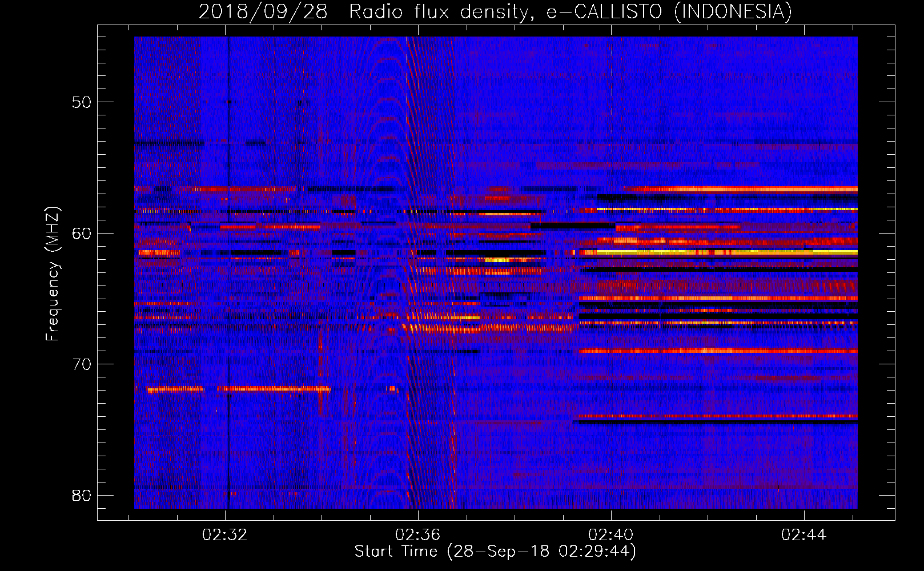Image resolution: width=924 pixels, height=571 pixels.
Task: Click the '02:36' time tick label
Action: [x=418, y=535]
